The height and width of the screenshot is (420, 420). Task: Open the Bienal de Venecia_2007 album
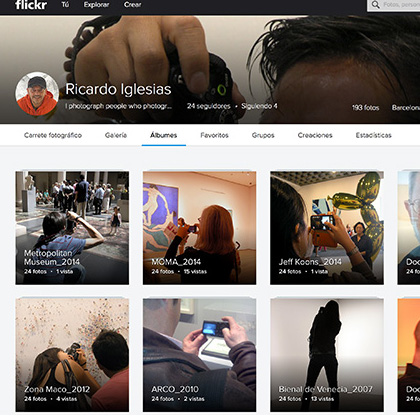coord(327,355)
